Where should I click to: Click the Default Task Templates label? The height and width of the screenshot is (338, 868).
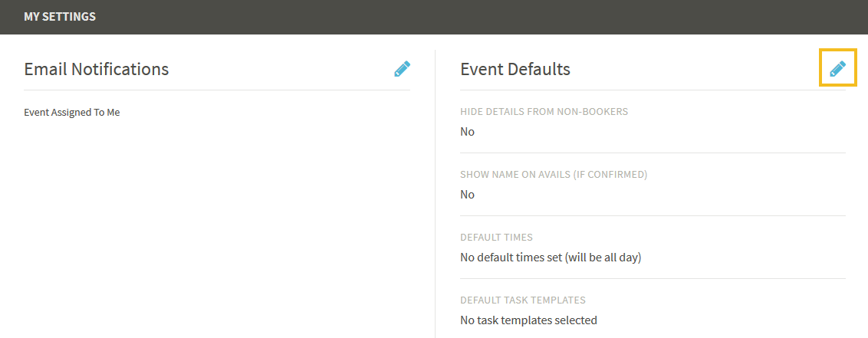pos(523,300)
